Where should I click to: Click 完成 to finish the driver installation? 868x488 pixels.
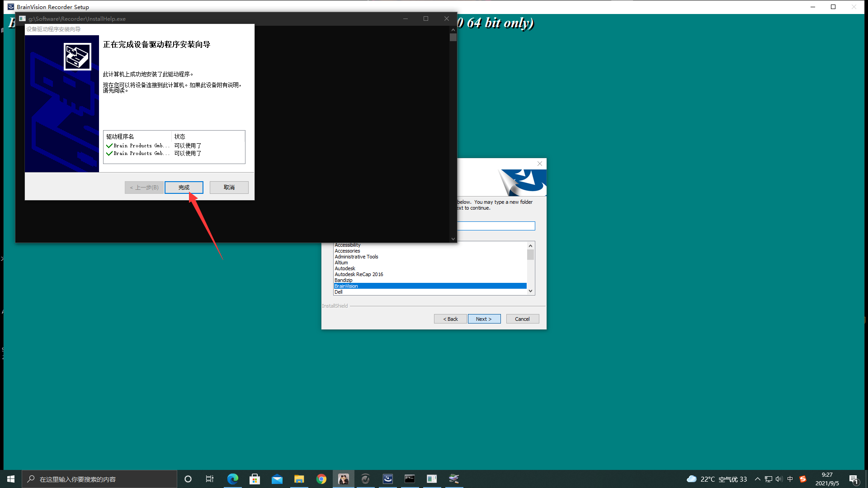[x=184, y=187]
